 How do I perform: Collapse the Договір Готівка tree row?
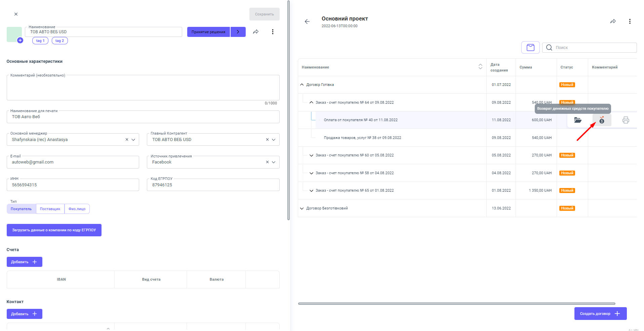pyautogui.click(x=302, y=85)
